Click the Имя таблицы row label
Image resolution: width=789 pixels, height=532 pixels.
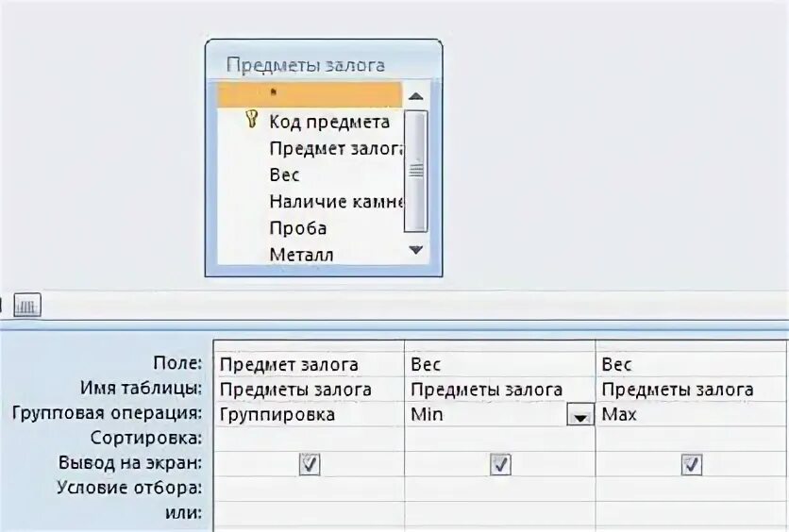click(141, 388)
